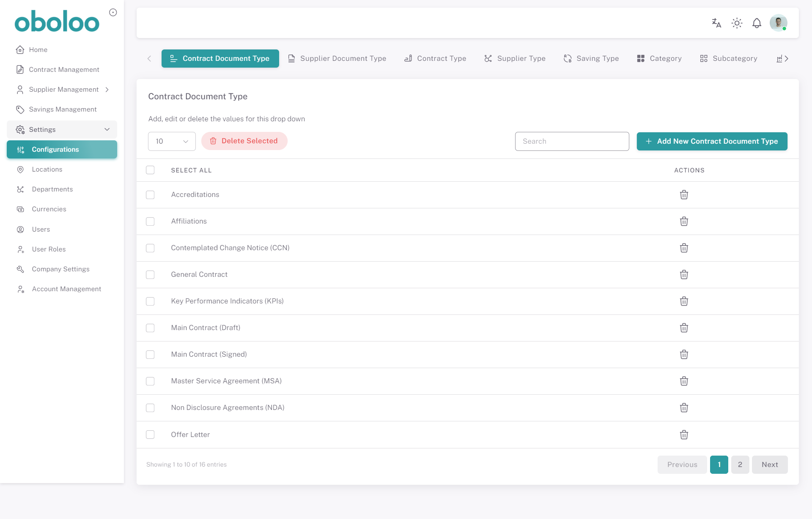The width and height of the screenshot is (812, 519).
Task: Click Add New Contract Document Type button
Action: tap(712, 141)
